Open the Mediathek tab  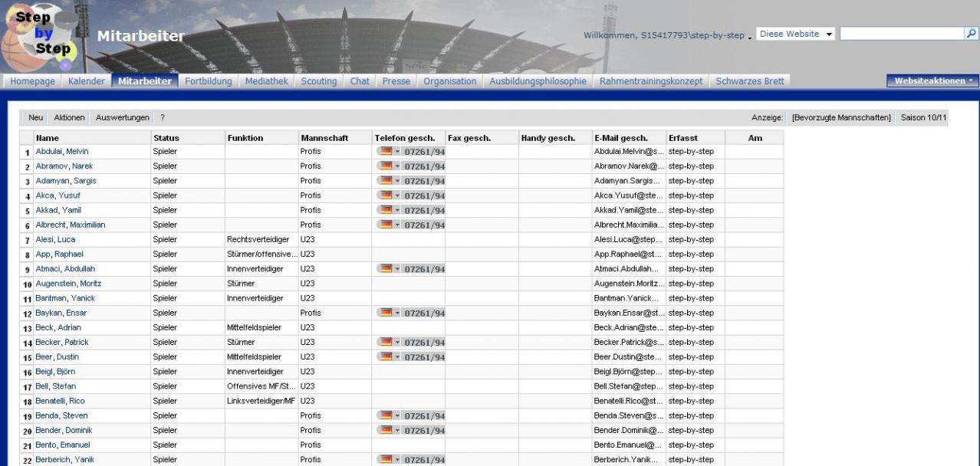tap(266, 81)
